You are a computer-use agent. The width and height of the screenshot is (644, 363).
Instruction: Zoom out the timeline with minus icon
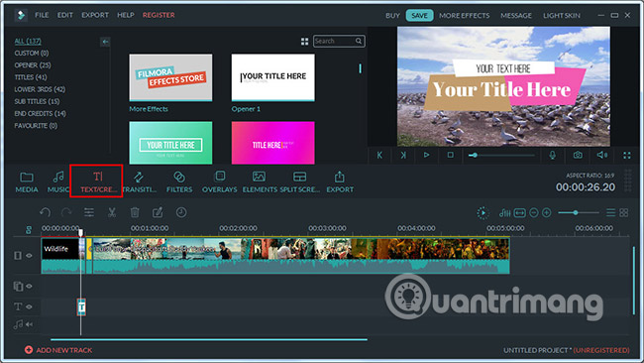(533, 213)
